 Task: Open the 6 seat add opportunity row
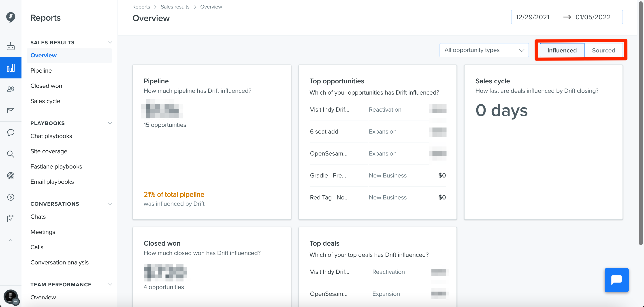pos(378,132)
